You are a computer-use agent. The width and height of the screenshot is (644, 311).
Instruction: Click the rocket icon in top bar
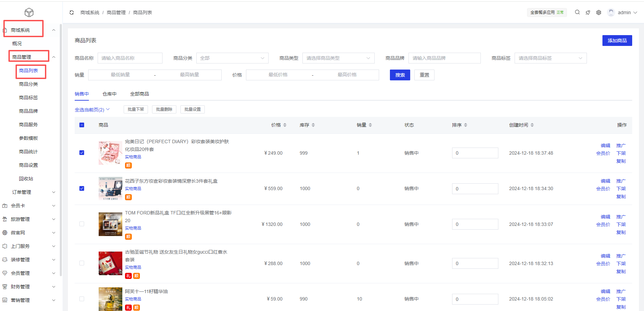pyautogui.click(x=588, y=12)
